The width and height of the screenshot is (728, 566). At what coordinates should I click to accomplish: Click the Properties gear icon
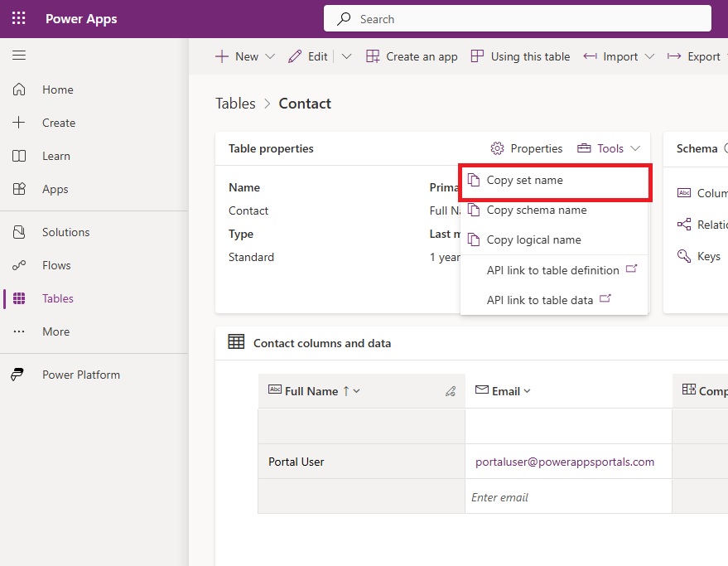coord(497,148)
